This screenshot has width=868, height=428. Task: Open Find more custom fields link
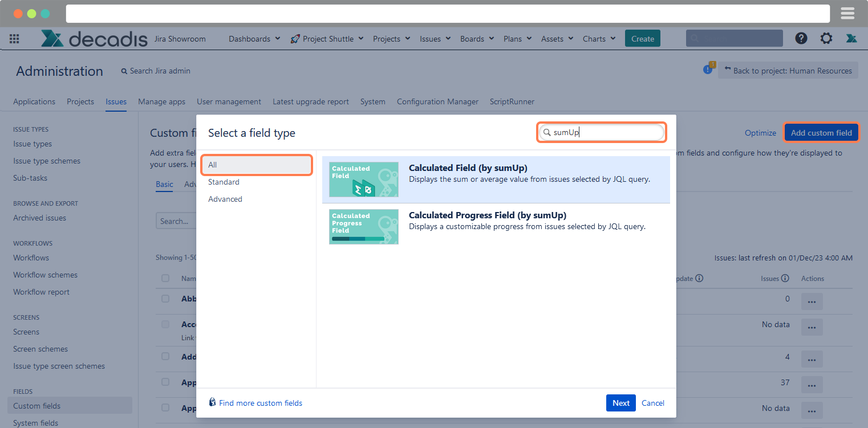260,403
